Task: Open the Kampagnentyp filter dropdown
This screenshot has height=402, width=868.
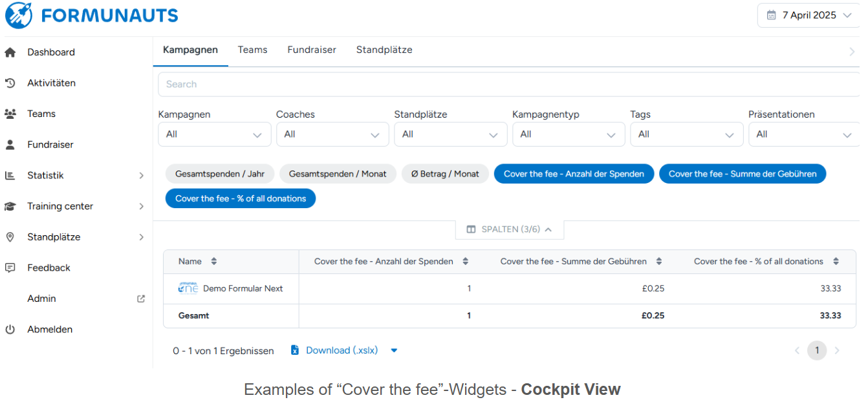Action: coord(568,134)
